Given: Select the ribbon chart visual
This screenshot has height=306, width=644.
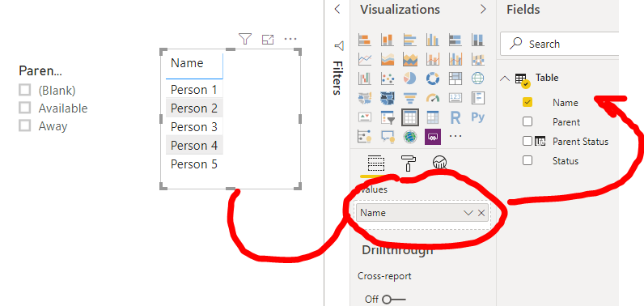Looking at the screenshot, I should tap(477, 59).
